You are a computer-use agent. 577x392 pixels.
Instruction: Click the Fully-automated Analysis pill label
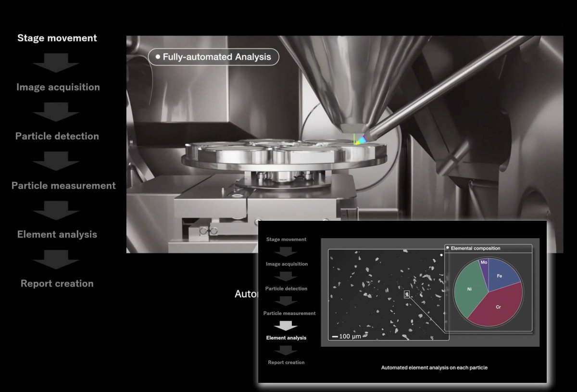(213, 57)
